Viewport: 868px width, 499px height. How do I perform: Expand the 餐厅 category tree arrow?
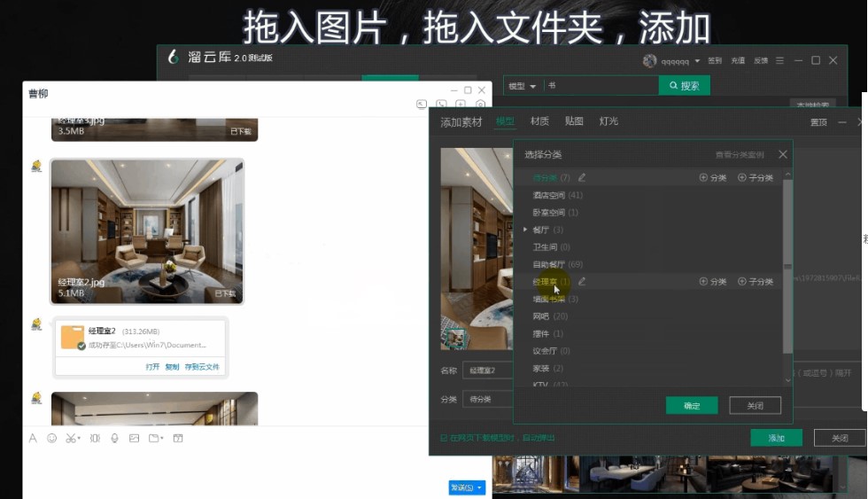point(524,230)
